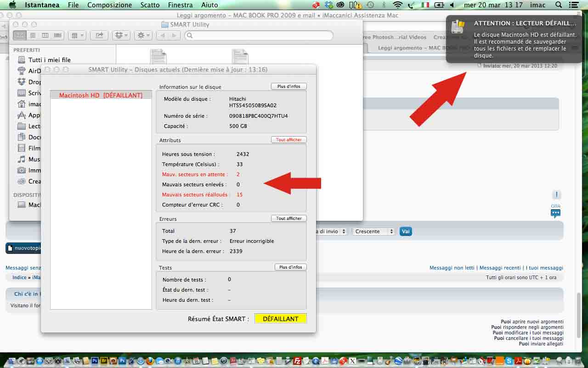Open the Crescente sort order dropdown
The image size is (588, 368).
pos(373,231)
